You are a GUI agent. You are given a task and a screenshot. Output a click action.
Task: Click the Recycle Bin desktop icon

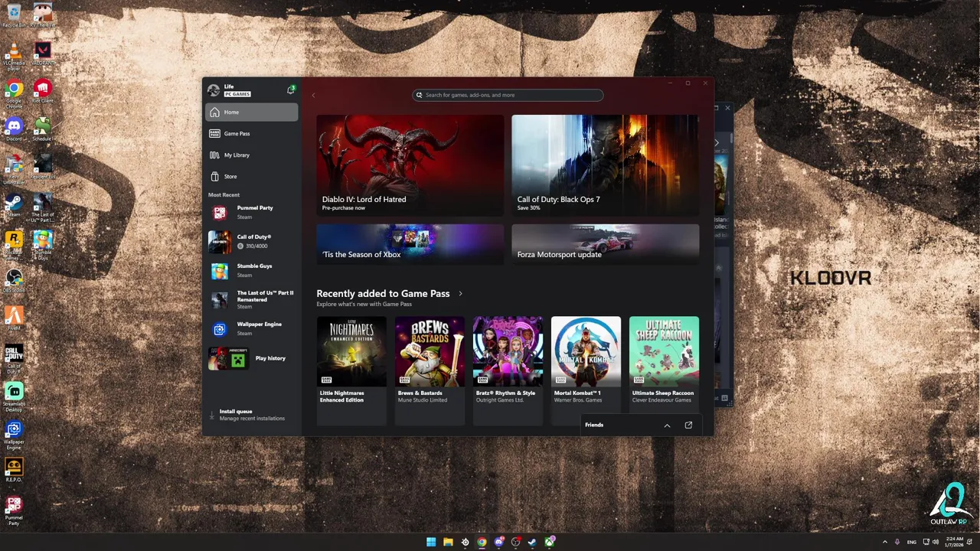[x=14, y=15]
